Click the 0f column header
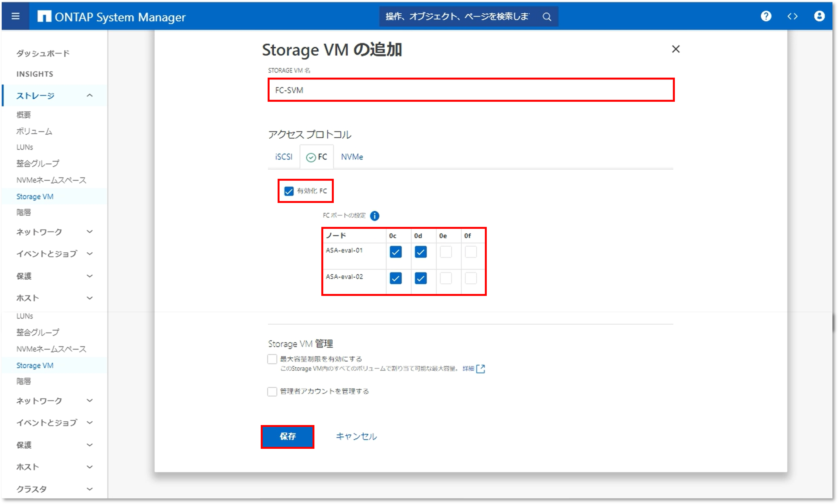 point(467,236)
